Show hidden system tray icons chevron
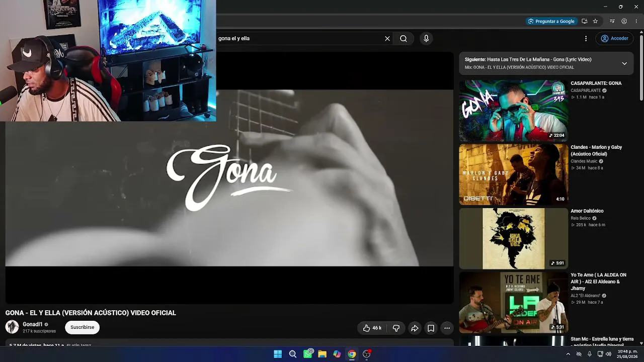The height and width of the screenshot is (362, 644). [x=568, y=354]
